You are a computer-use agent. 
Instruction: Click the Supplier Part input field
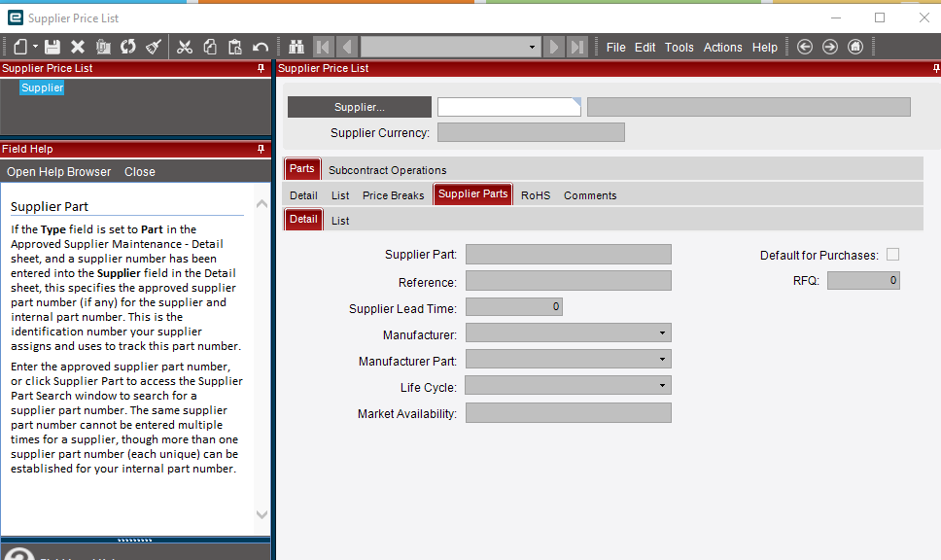[x=569, y=254]
